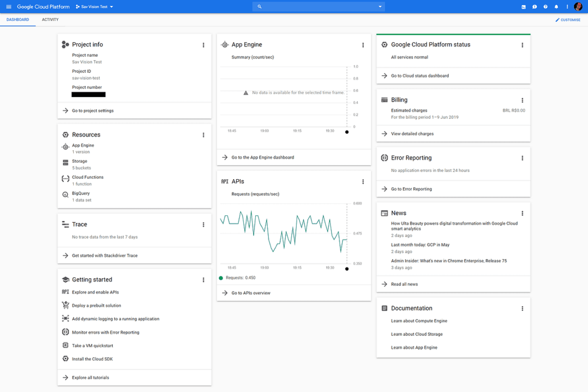This screenshot has height=392, width=588.
Task: Click Deploy a prebuilt solution
Action: point(97,306)
